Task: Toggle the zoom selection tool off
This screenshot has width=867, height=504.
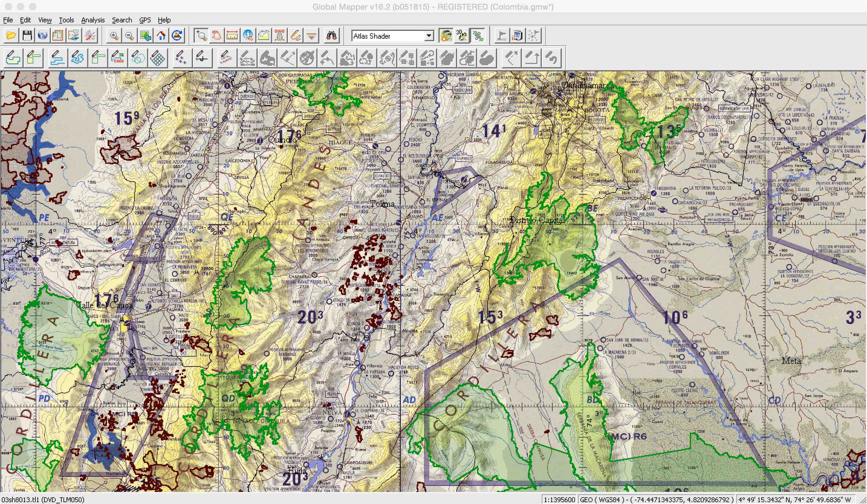Action: tap(202, 35)
